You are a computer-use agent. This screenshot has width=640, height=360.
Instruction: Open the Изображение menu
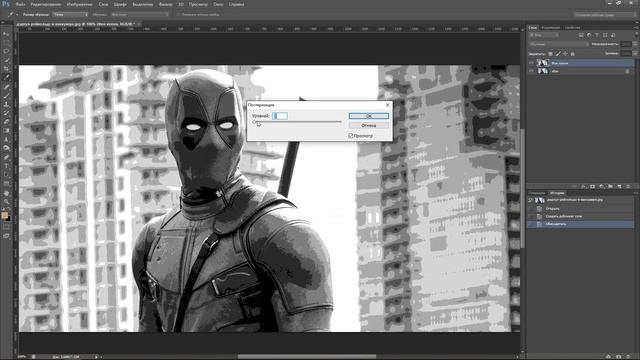79,4
